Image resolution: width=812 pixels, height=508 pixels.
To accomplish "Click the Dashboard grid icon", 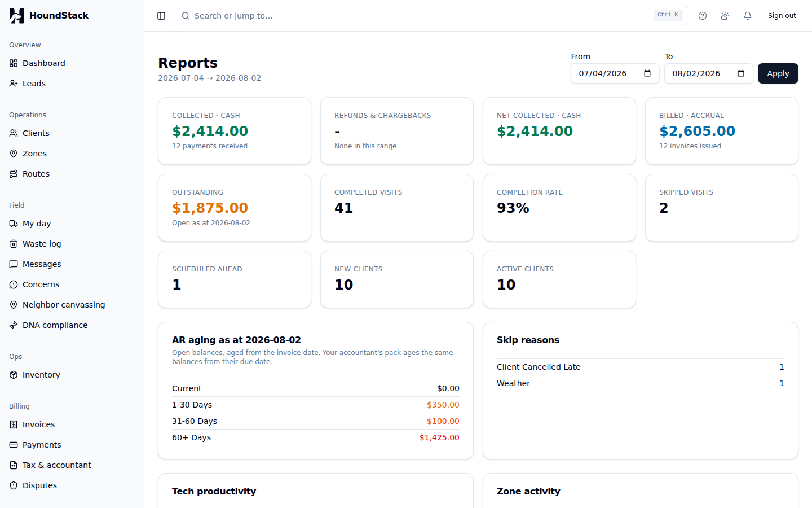I will (x=14, y=63).
